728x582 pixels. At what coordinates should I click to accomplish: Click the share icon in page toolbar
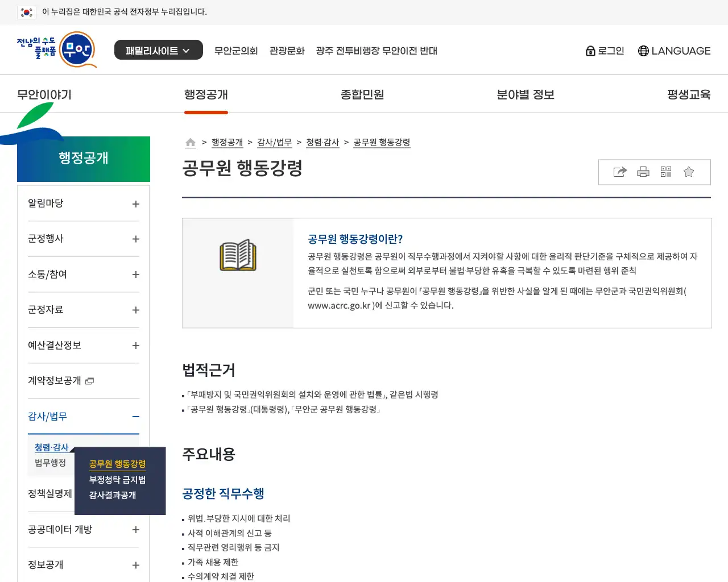click(x=620, y=172)
